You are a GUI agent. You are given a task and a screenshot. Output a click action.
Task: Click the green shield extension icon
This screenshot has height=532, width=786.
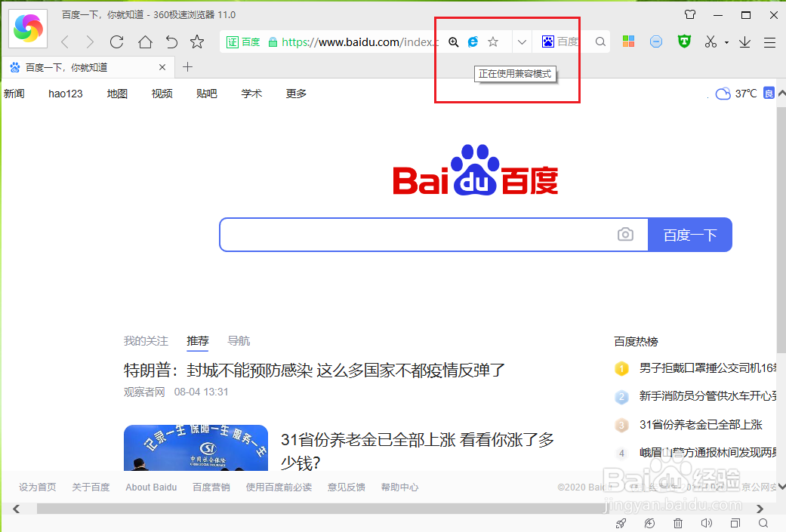pyautogui.click(x=684, y=42)
